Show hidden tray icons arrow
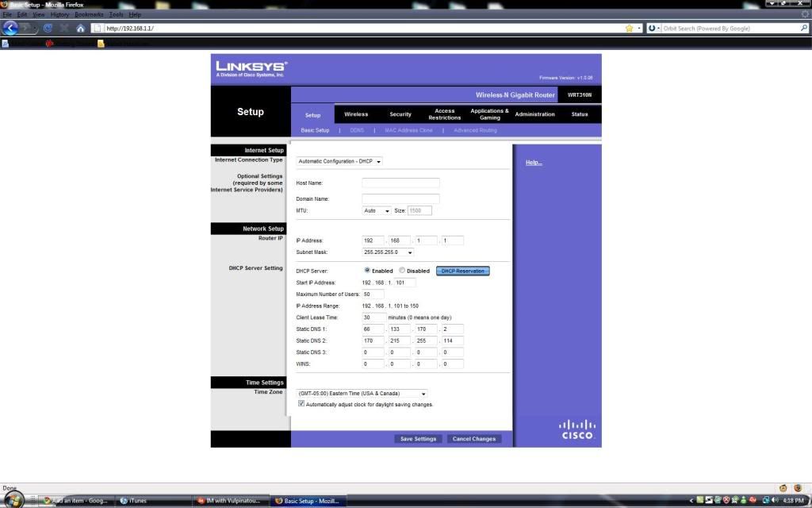Screen dimensions: 812x508 click(691, 501)
